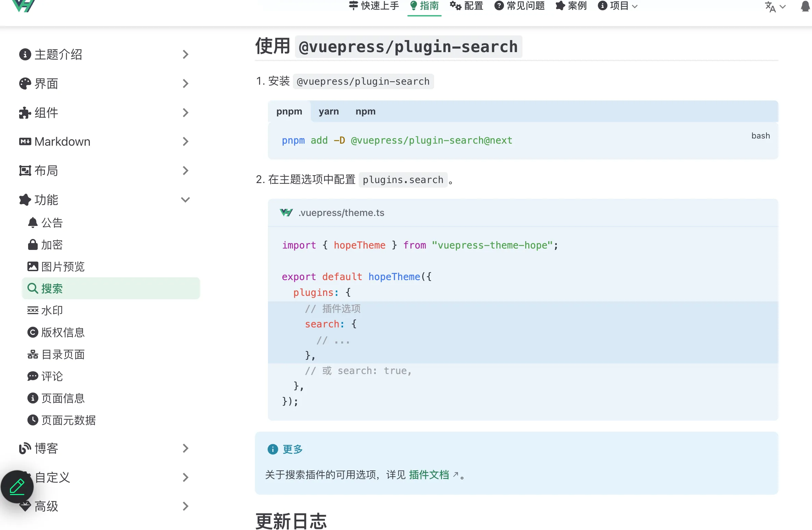
Task: Open 快速上手 in the navbar
Action: pyautogui.click(x=374, y=6)
